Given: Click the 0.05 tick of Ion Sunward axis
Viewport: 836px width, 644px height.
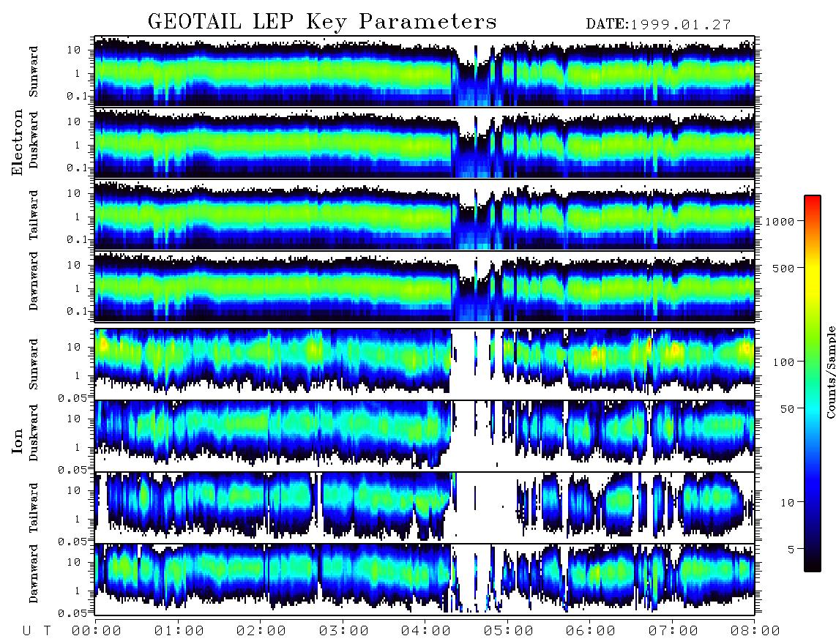Looking at the screenshot, I should 72,397.
